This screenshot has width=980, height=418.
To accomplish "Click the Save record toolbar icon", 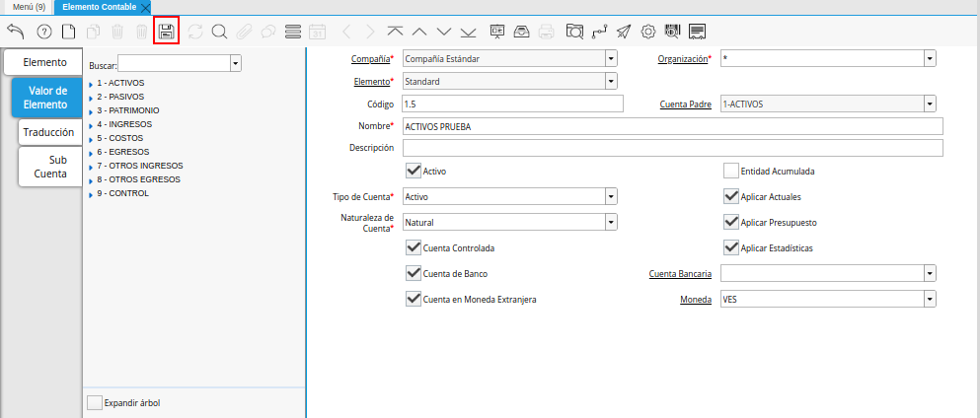I will [166, 32].
